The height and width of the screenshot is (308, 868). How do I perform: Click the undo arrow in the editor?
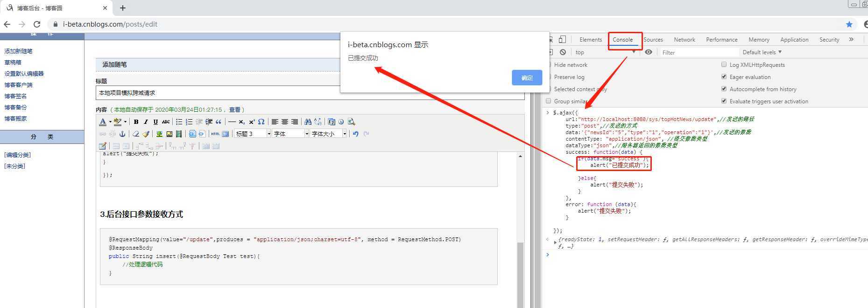(356, 134)
